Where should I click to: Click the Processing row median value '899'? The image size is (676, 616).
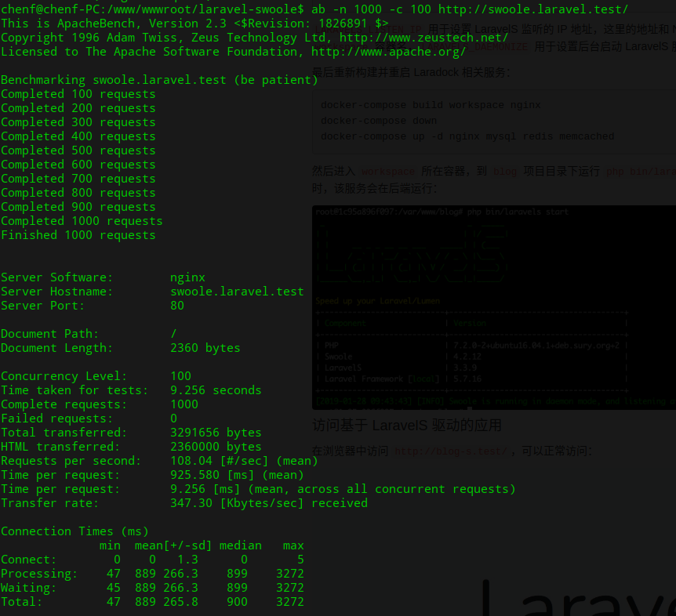click(237, 574)
